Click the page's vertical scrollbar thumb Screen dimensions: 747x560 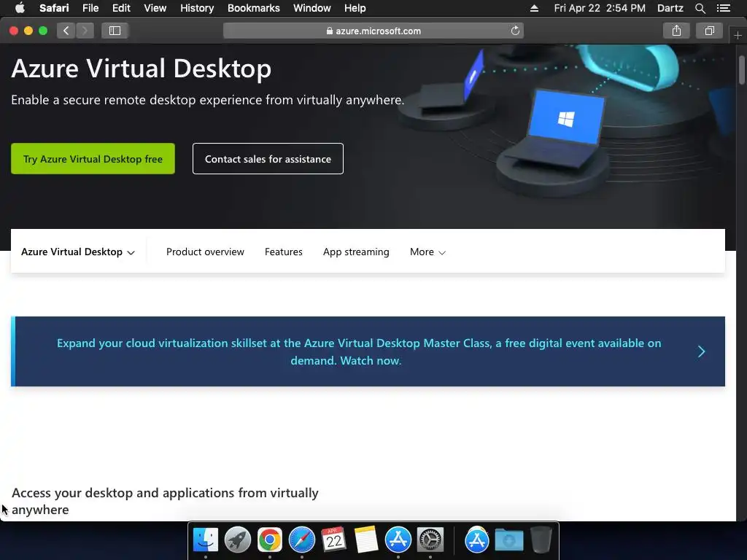[742, 71]
